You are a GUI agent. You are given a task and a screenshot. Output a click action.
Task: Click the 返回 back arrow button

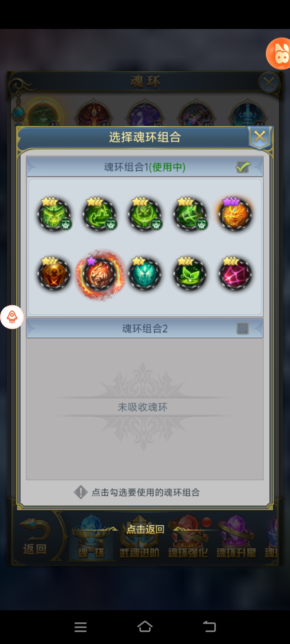[x=35, y=537]
